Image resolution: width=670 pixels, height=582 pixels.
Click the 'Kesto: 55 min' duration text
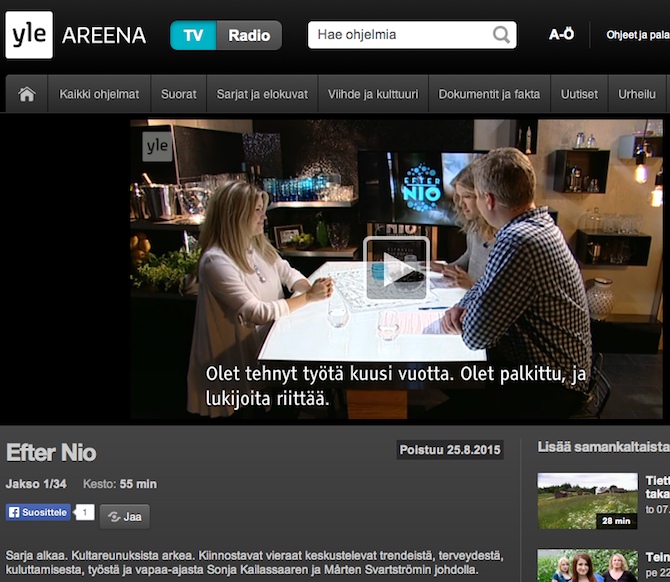[x=120, y=484]
